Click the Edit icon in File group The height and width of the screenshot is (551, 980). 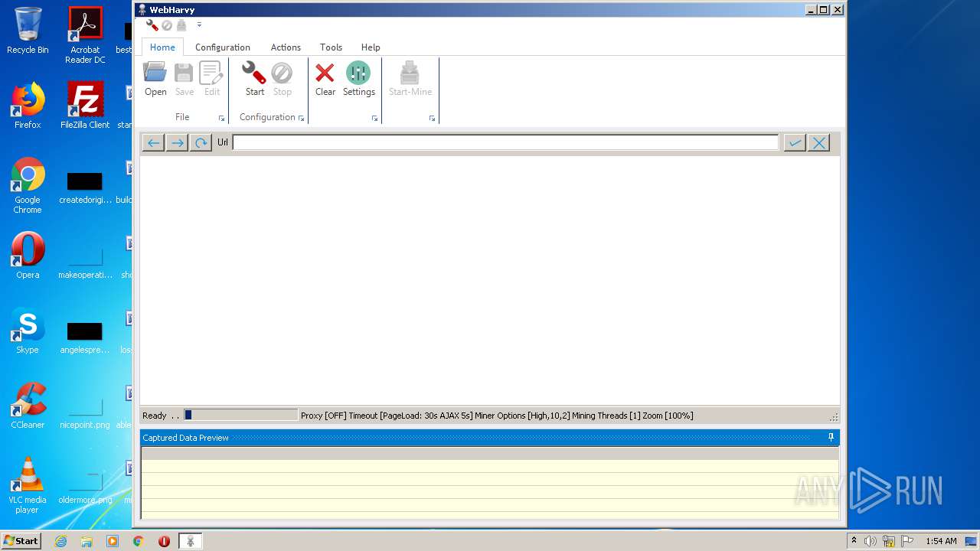[x=211, y=80]
